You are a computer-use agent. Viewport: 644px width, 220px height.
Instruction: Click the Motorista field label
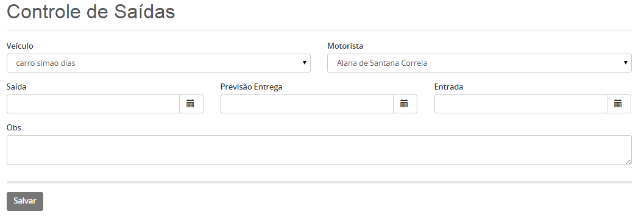tap(345, 46)
